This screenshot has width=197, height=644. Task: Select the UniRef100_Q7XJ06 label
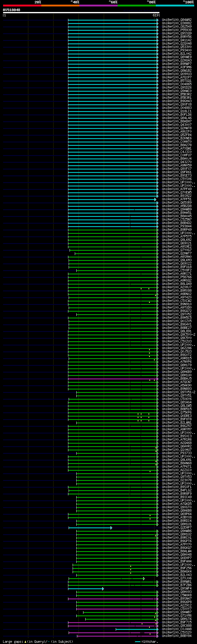[x=177, y=578]
